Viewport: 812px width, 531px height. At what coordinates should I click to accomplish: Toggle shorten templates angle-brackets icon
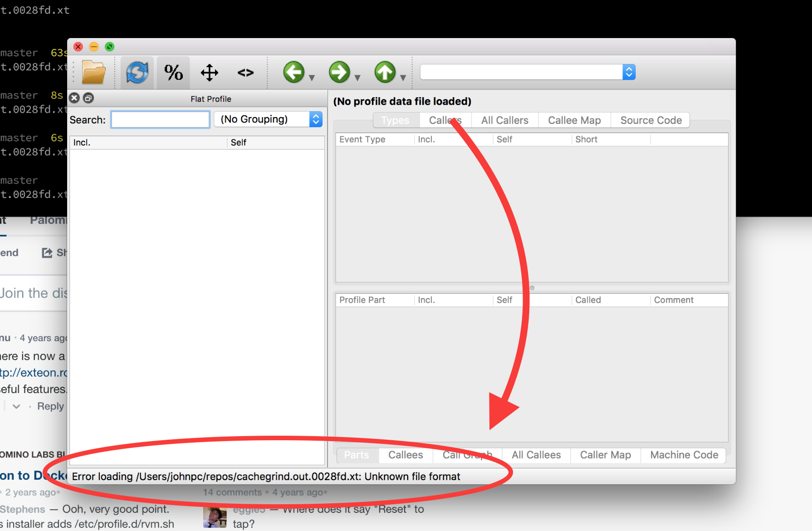245,72
